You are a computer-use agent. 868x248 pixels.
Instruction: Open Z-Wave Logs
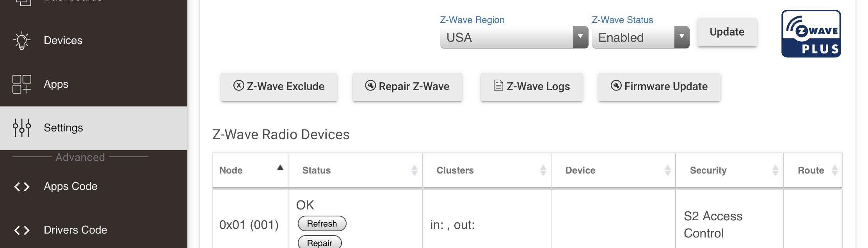tap(532, 87)
